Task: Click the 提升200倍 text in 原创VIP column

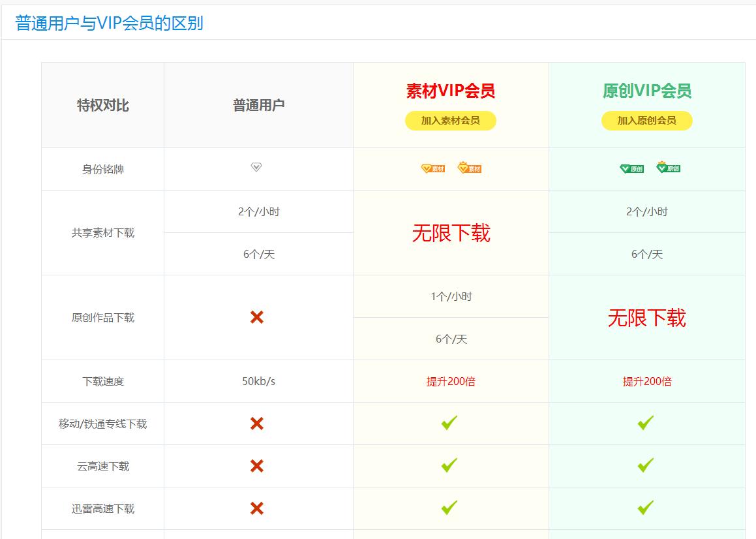Action: click(646, 381)
